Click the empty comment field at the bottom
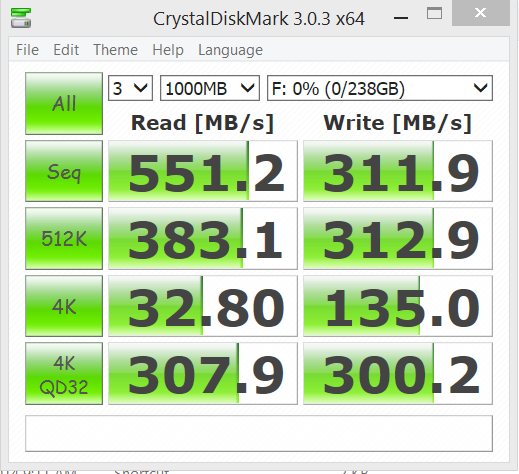Screen dimensions: 519x474 [x=259, y=433]
